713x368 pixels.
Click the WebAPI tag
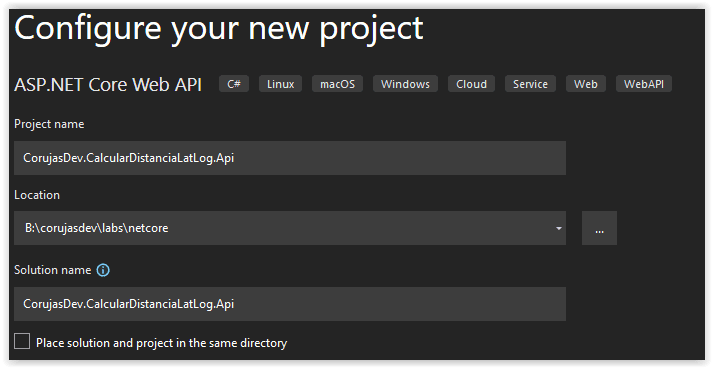pos(644,84)
